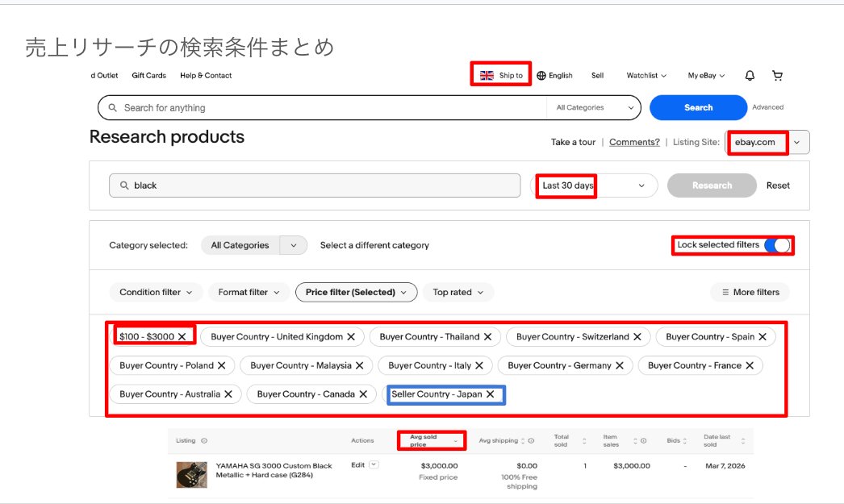Remove the $100 - $3000 price filter chip
Image resolution: width=844 pixels, height=504 pixels.
point(182,336)
